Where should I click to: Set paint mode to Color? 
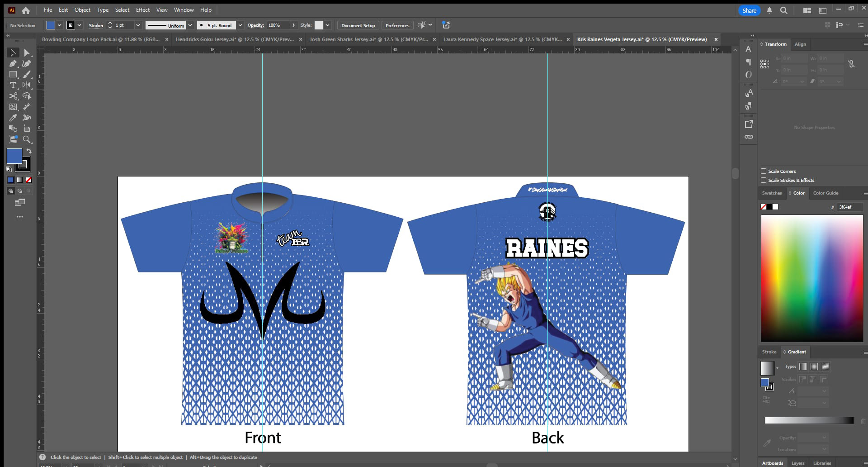click(x=10, y=180)
